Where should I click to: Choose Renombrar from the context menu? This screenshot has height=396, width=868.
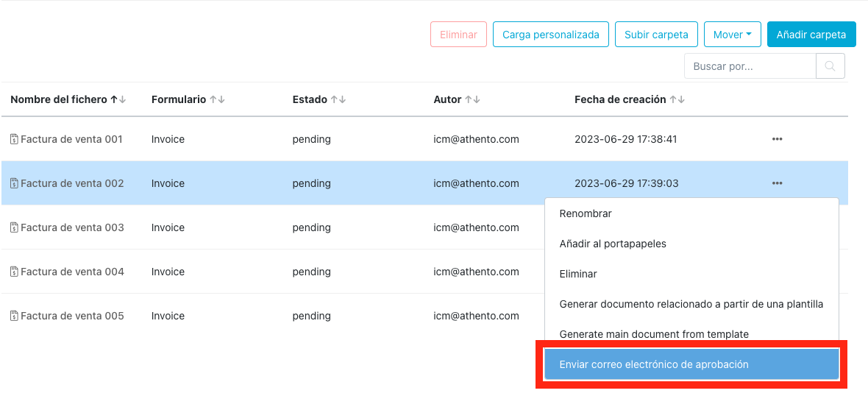[x=586, y=213]
